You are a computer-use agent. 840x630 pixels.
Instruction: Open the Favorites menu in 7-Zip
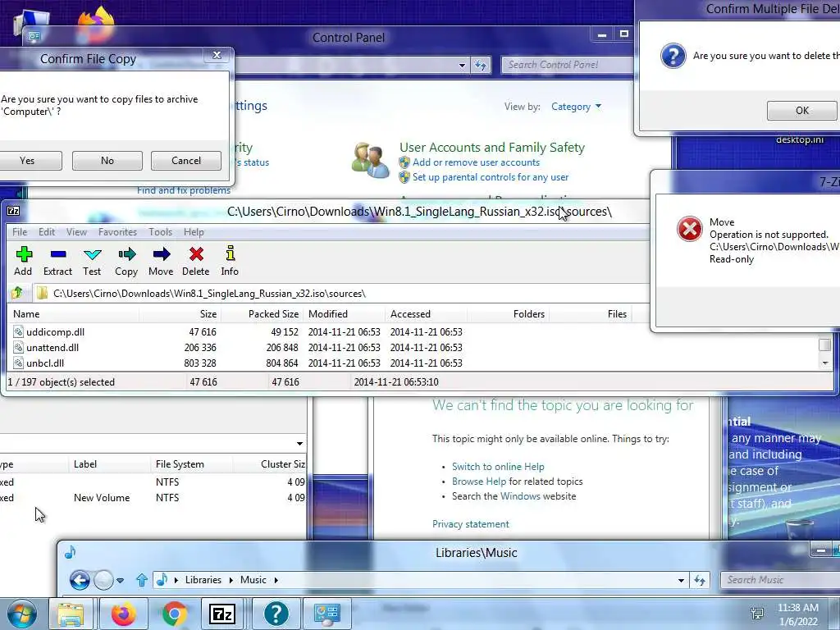coord(117,232)
